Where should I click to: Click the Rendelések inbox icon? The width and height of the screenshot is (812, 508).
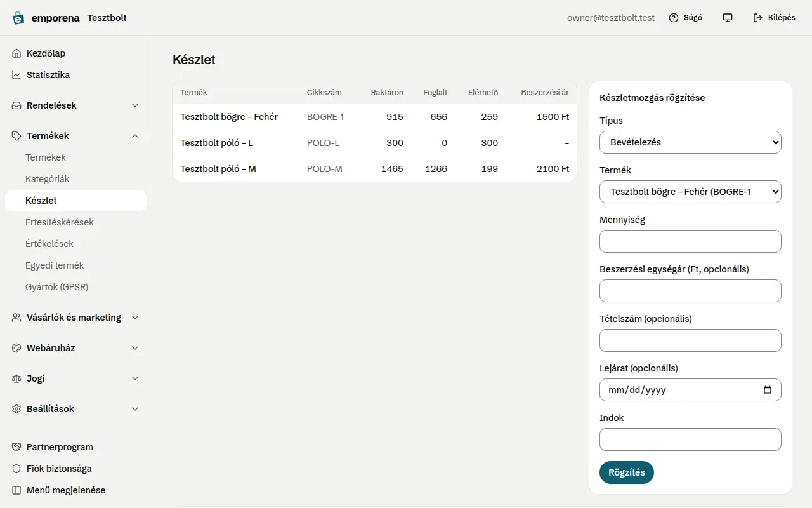[x=16, y=105]
